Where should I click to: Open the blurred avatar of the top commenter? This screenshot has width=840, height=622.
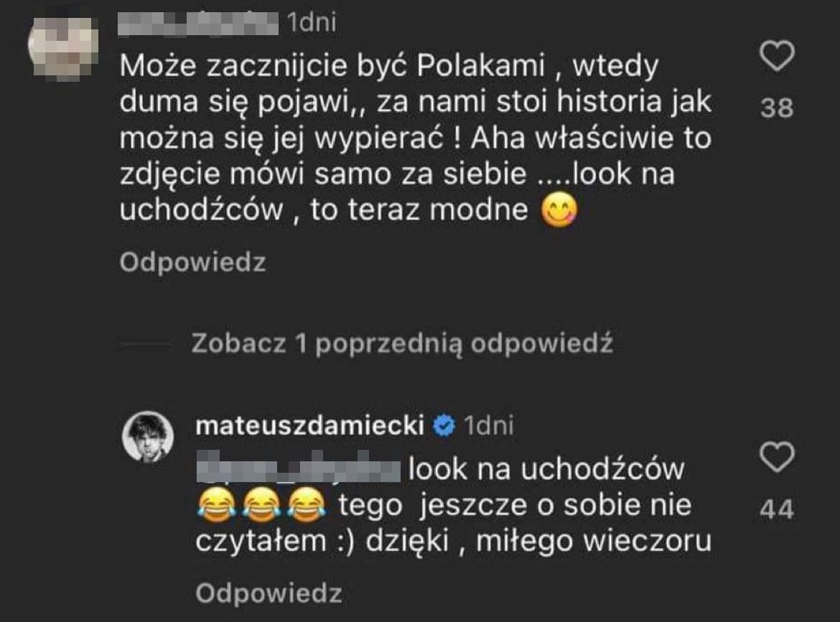[x=63, y=44]
